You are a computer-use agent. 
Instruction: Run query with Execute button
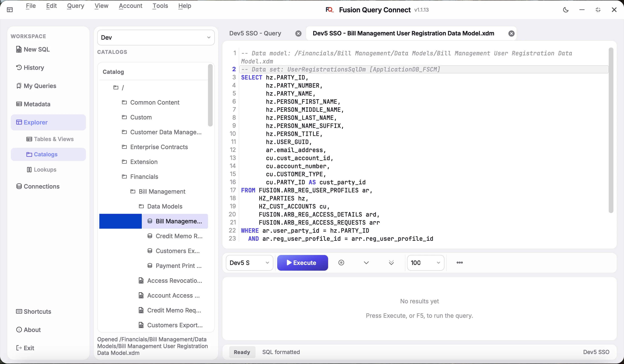302,263
